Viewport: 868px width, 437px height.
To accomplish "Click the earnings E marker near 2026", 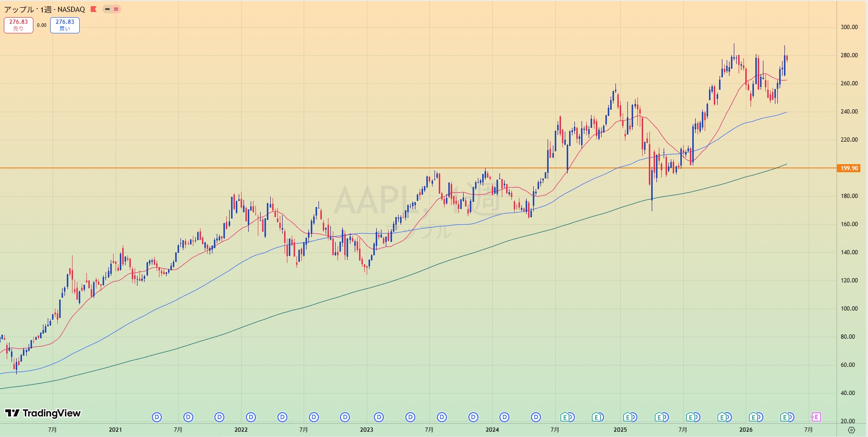I will point(753,417).
